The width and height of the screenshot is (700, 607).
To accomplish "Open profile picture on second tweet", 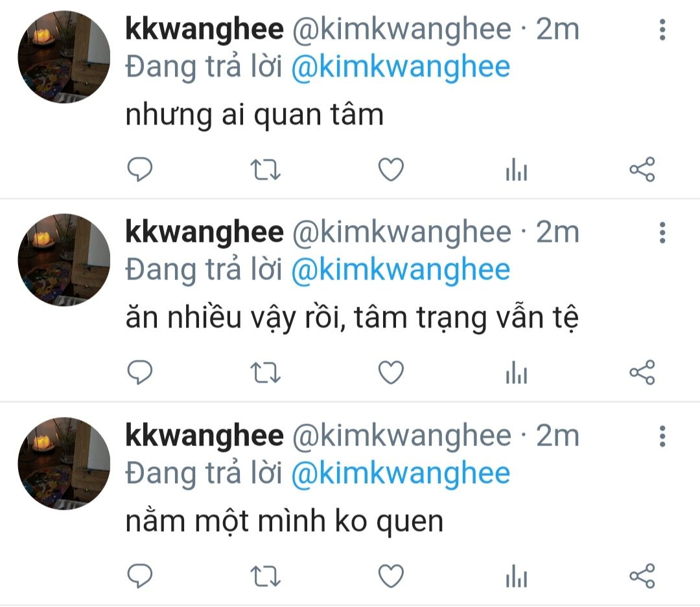I will tap(64, 260).
